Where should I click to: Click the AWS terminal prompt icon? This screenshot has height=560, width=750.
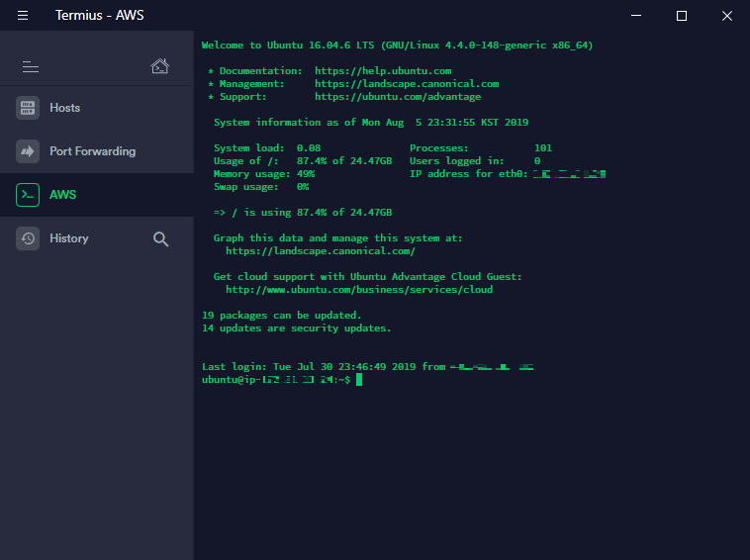[28, 195]
